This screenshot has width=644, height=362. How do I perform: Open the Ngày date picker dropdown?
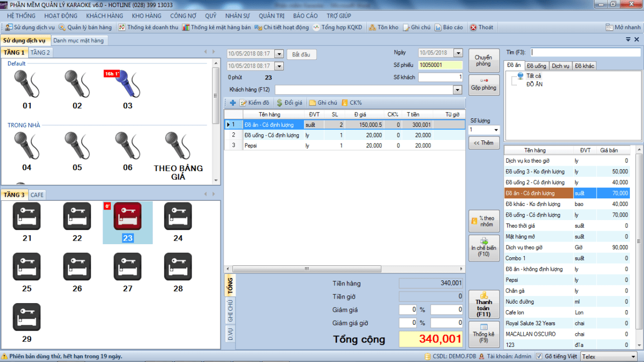(x=458, y=53)
